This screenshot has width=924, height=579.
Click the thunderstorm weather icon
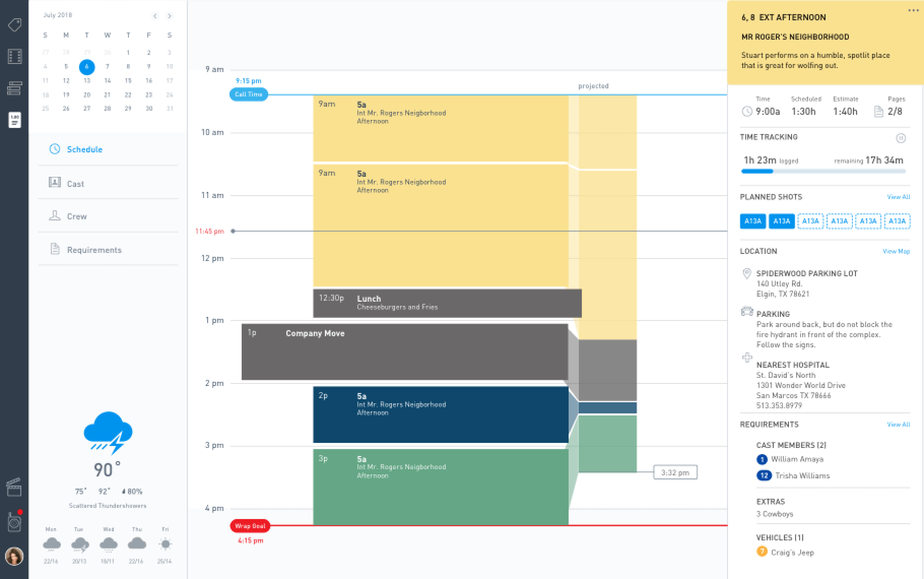coord(108,433)
